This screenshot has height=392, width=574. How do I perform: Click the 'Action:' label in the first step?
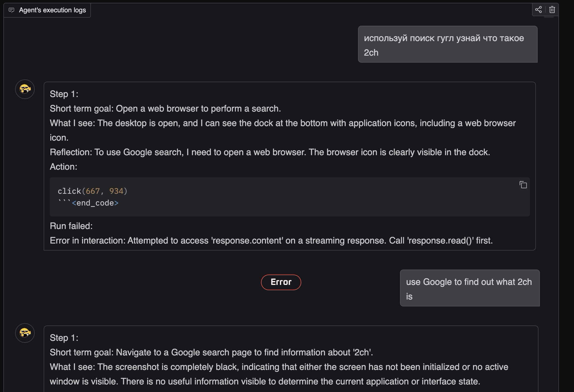coord(63,167)
